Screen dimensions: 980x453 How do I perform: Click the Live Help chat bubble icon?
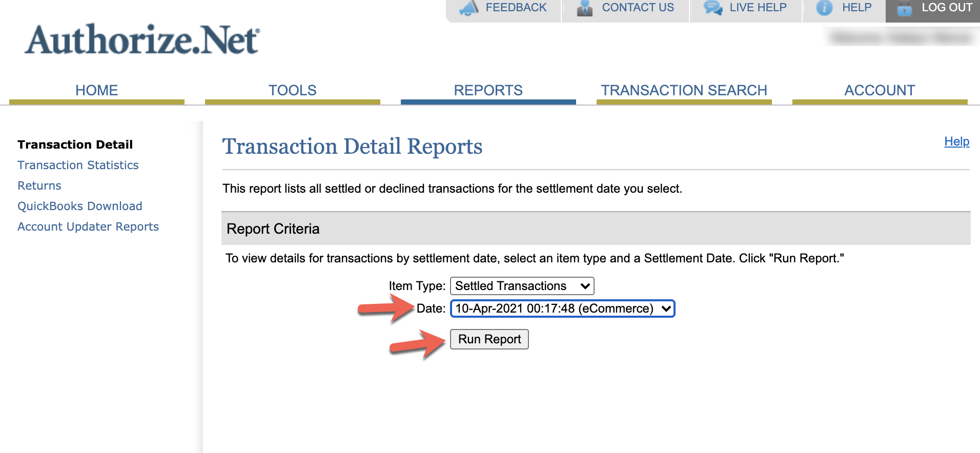(713, 8)
